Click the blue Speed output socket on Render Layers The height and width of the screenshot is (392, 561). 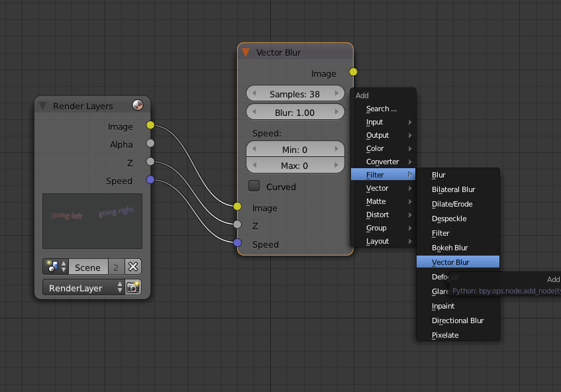point(150,179)
